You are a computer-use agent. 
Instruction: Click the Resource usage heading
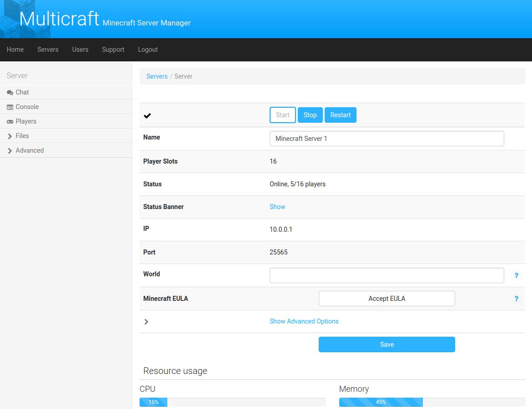coord(175,371)
